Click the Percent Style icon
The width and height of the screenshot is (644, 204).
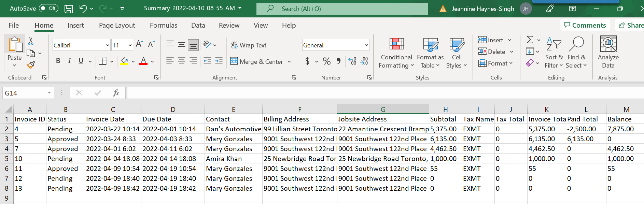click(326, 61)
